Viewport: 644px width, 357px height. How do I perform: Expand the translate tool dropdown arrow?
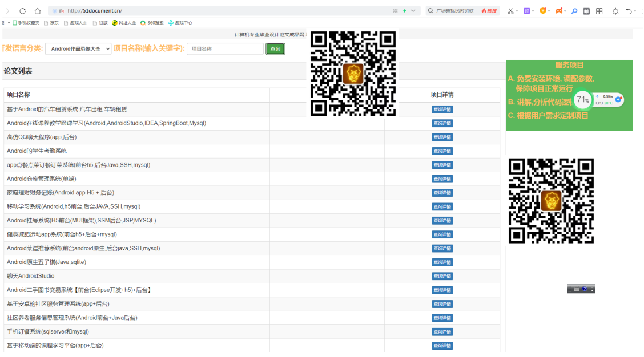pyautogui.click(x=533, y=11)
